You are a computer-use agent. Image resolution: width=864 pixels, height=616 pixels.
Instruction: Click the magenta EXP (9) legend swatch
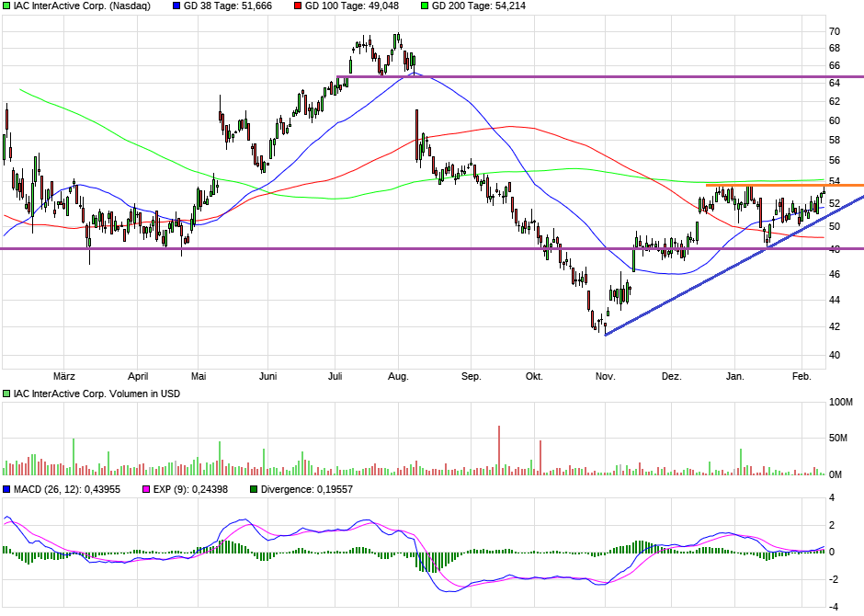pos(140,489)
